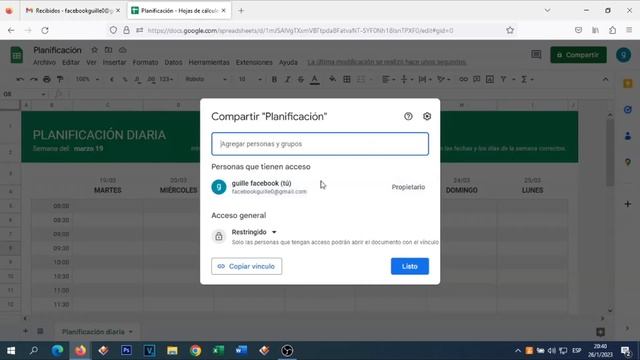Click the Listo button
Viewport: 640px width, 360px height.
410,266
